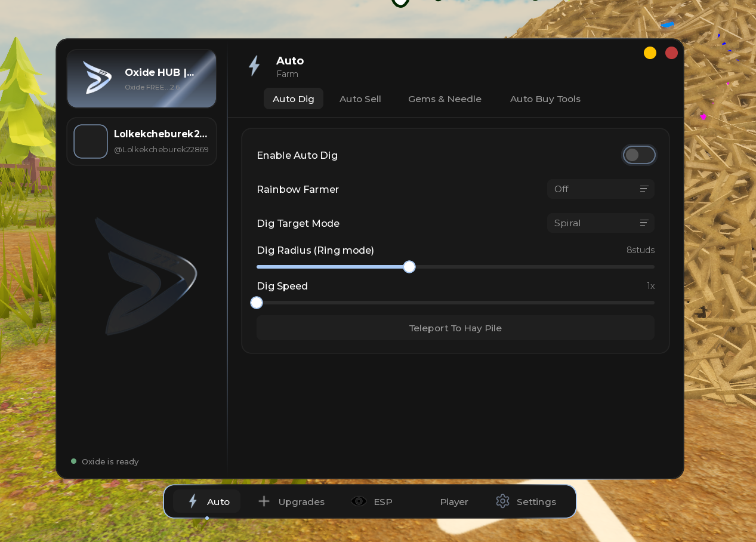Screen dimensions: 756x542
Task: Open the Dig Target Mode dropdown showing Spiral
Action: [x=601, y=223]
